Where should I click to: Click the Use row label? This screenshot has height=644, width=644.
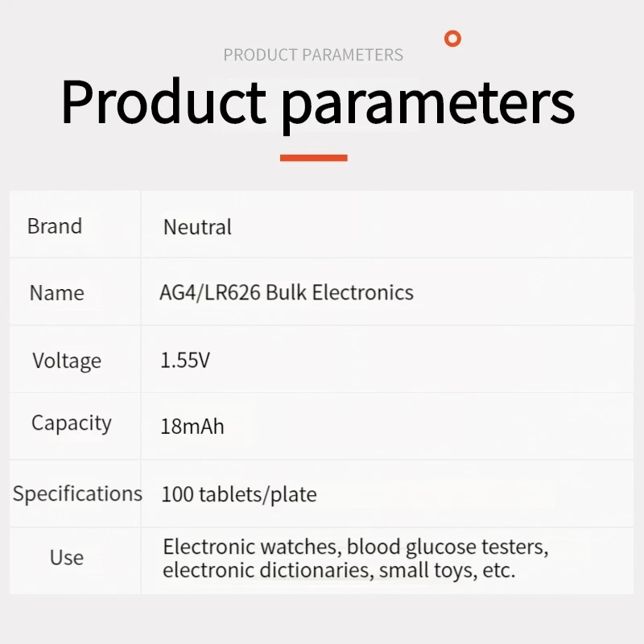coord(66,557)
